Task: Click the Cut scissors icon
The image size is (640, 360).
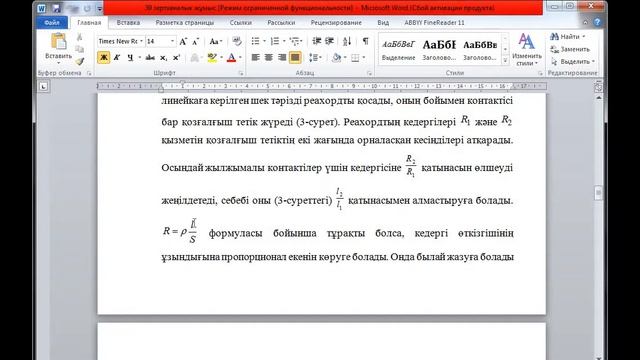Action: 80,37
